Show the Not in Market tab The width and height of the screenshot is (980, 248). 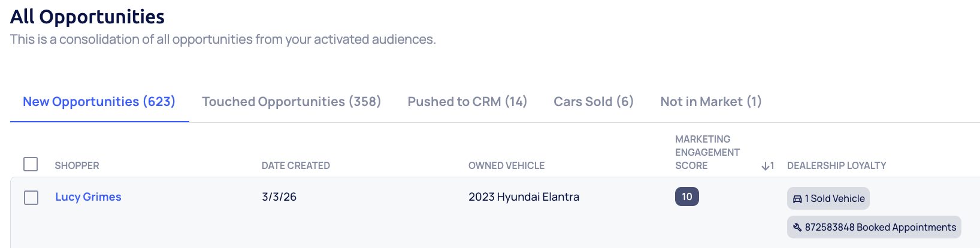coord(711,102)
